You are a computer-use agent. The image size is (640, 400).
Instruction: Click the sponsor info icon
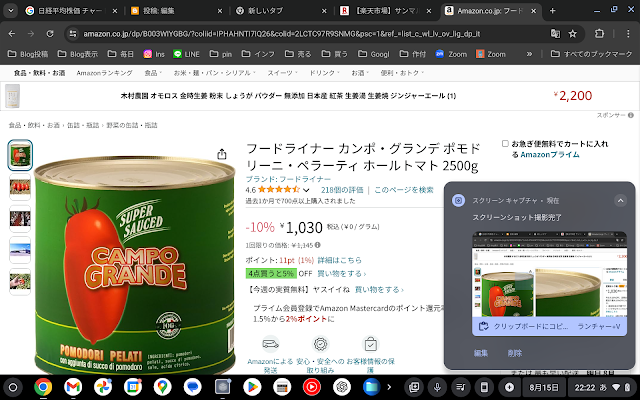point(631,116)
